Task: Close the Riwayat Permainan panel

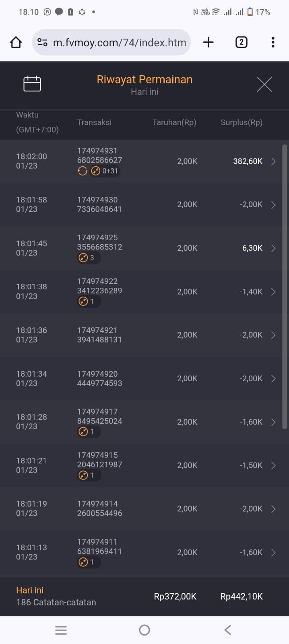Action: coord(264,84)
